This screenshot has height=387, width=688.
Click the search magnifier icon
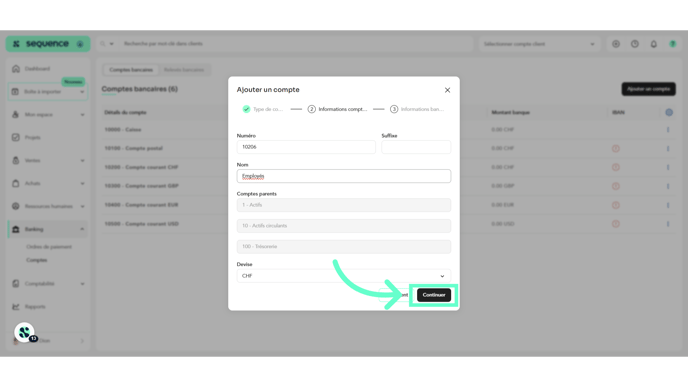point(103,44)
